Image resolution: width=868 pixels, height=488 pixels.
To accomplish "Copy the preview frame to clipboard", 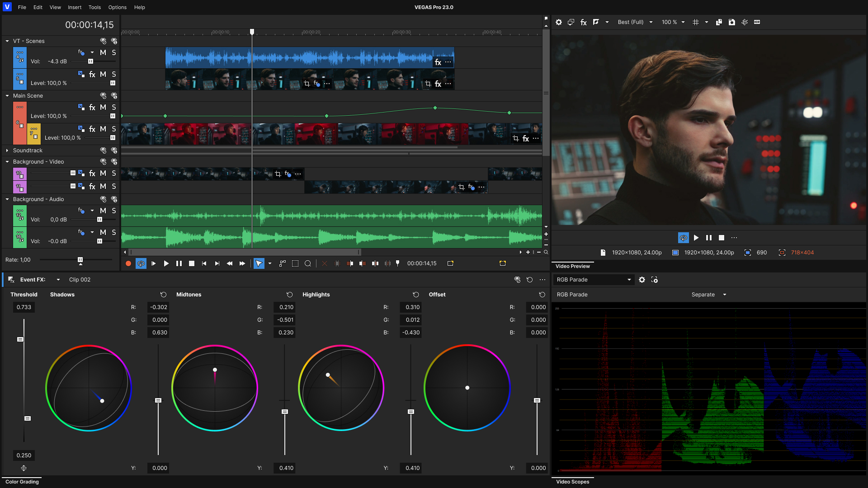I will tap(719, 22).
